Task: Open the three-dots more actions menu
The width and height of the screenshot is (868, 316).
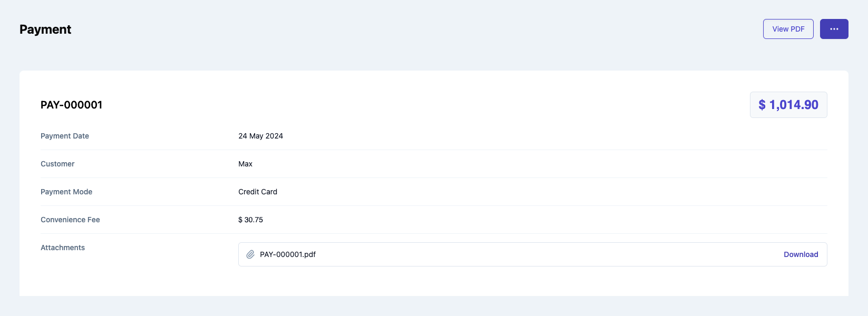Action: (834, 29)
